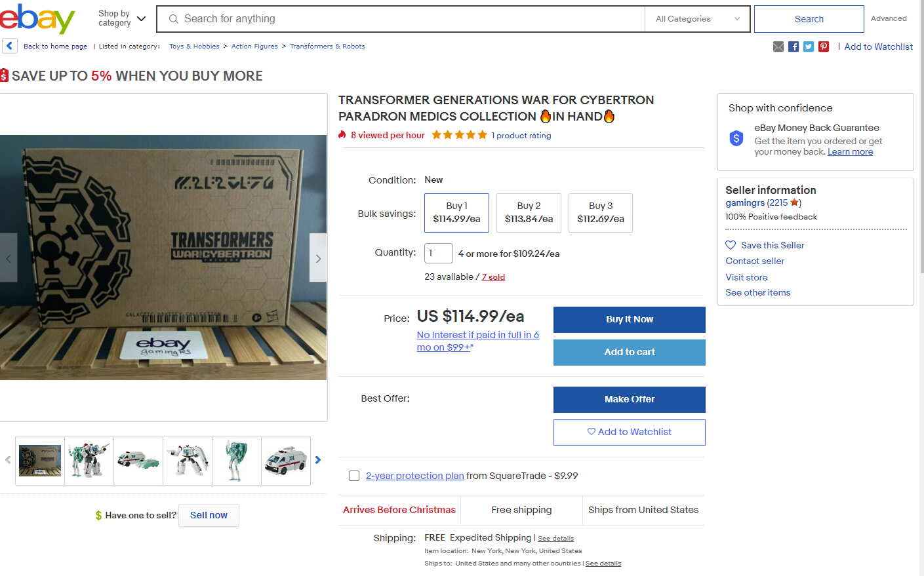The width and height of the screenshot is (924, 576).
Task: Open the All Categories dropdown
Action: click(x=698, y=19)
